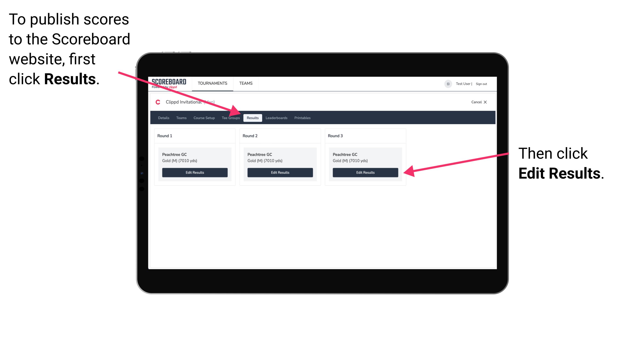Navigate to Tee Groups tab
The image size is (644, 346).
coord(231,118)
